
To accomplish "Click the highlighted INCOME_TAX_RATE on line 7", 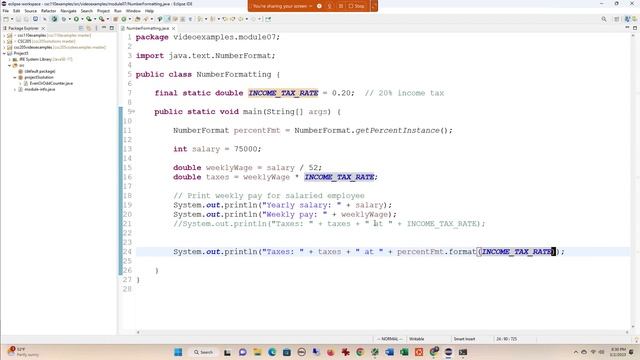I will tap(283, 93).
